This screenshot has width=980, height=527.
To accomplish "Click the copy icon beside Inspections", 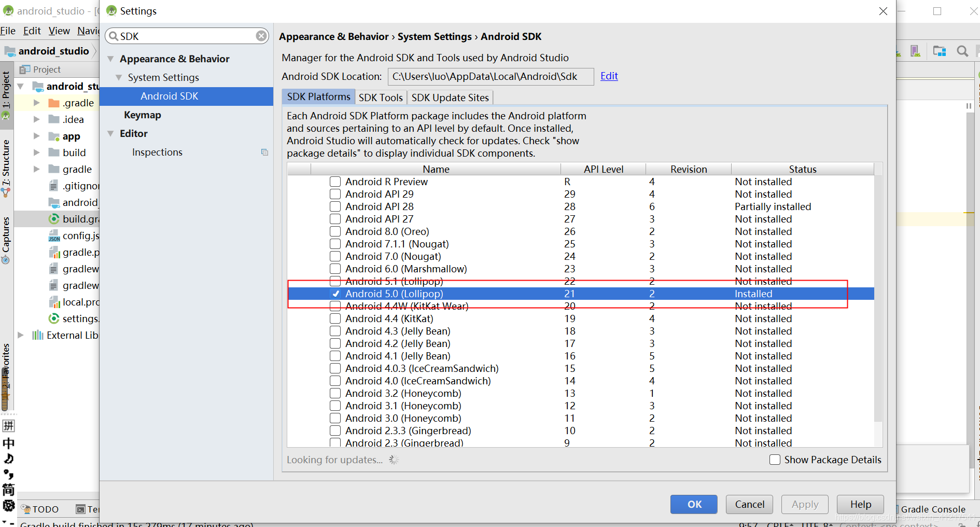I will coord(264,152).
